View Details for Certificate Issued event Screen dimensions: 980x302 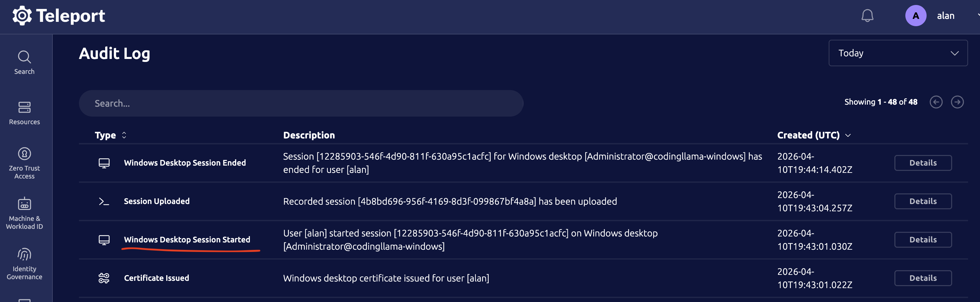(x=923, y=278)
